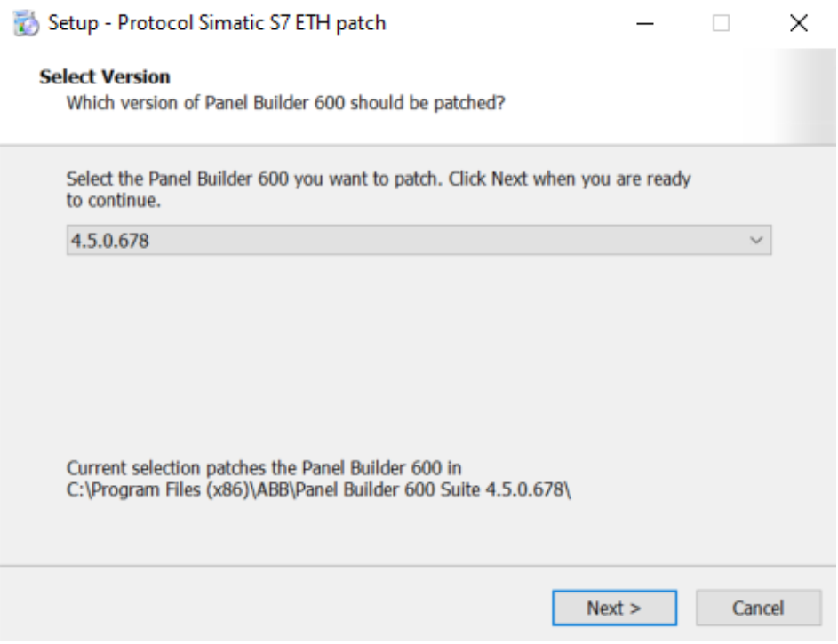Close the Setup wizard window
The height and width of the screenshot is (644, 838).
click(798, 24)
